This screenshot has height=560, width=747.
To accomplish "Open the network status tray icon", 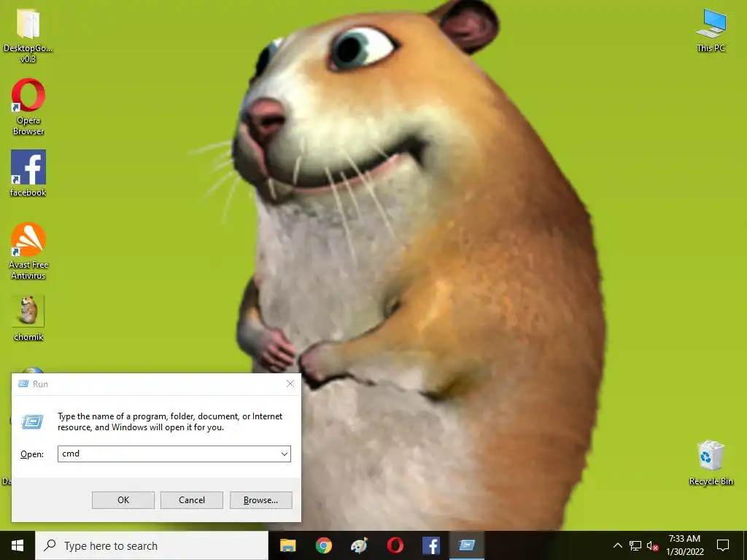I will pos(635,545).
